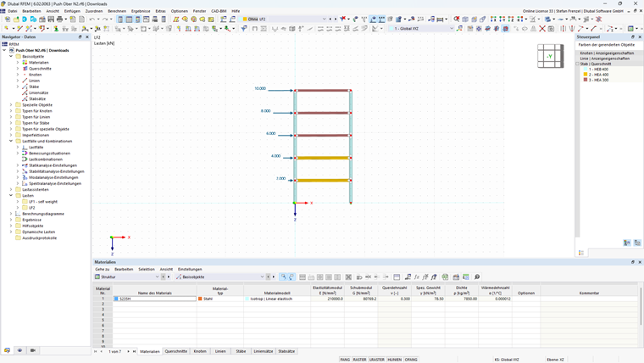Viewport: 644px width, 363px height.
Task: Click the magnifier with red X icon
Action: click(x=457, y=20)
